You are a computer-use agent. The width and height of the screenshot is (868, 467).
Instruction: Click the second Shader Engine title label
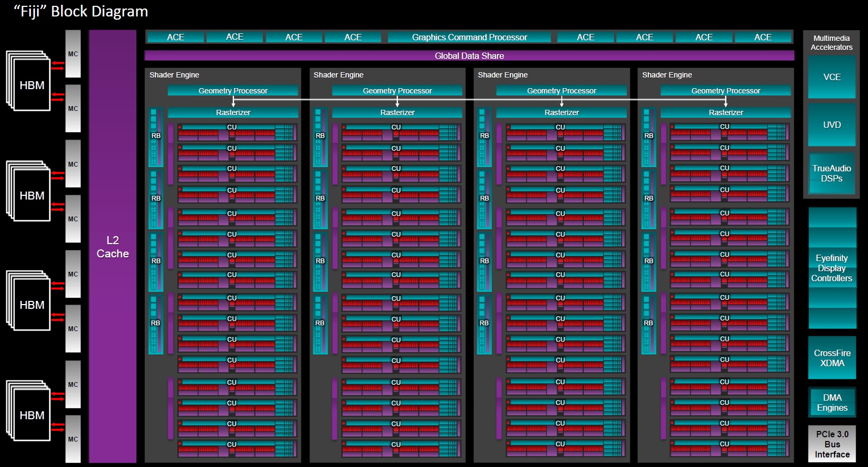point(338,75)
